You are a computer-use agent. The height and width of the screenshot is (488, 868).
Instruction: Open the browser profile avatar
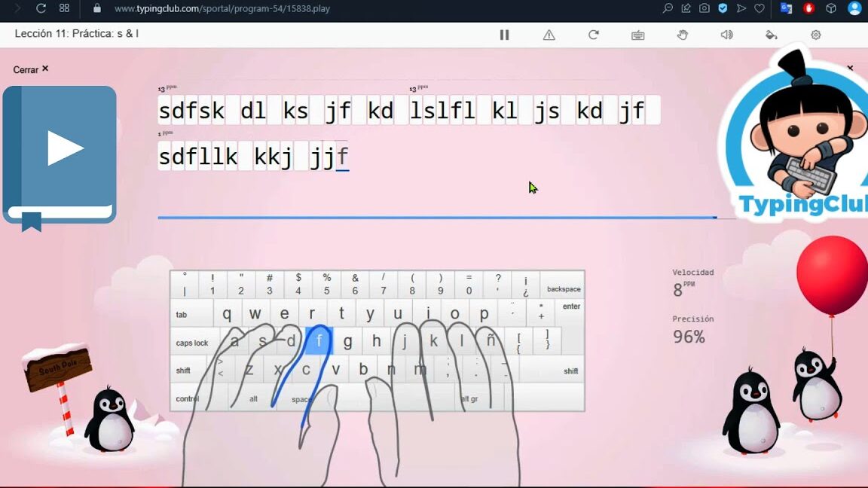[x=854, y=8]
